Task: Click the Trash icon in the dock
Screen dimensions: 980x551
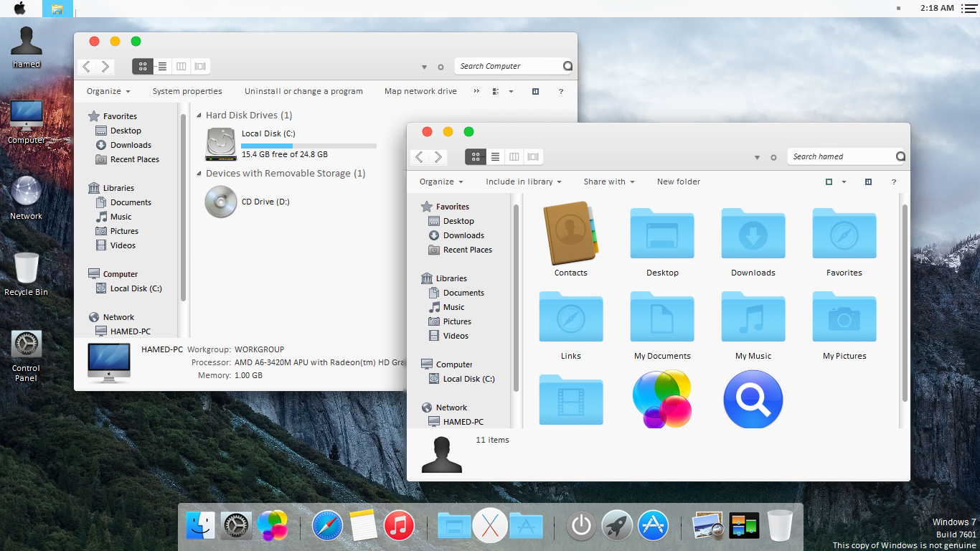Action: click(x=781, y=526)
